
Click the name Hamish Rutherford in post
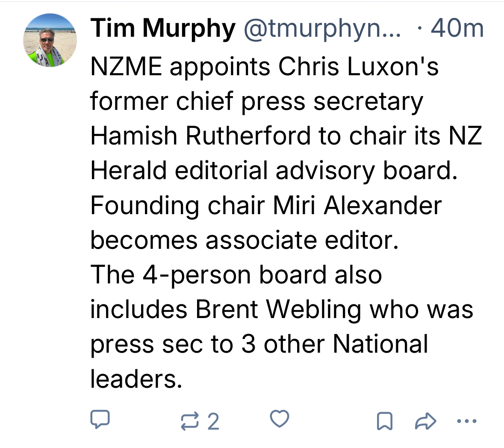click(200, 136)
